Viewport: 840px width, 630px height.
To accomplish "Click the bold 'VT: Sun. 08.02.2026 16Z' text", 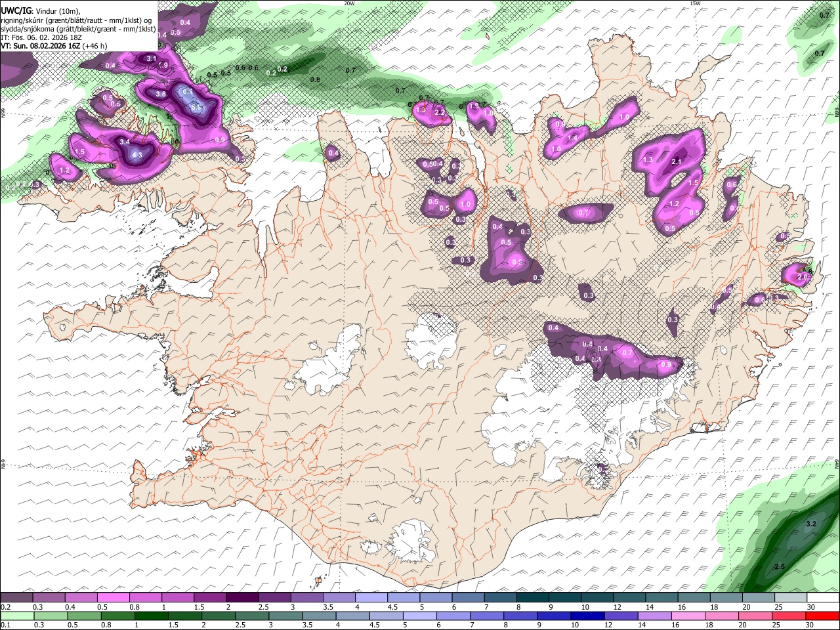I will 41,46.
